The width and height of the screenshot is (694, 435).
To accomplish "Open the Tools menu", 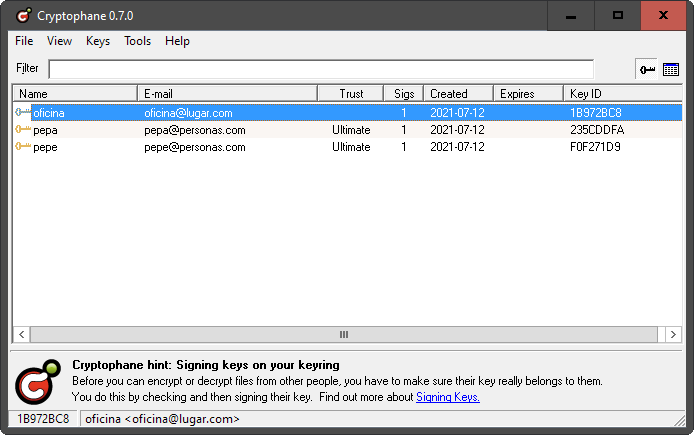I will click(x=137, y=41).
